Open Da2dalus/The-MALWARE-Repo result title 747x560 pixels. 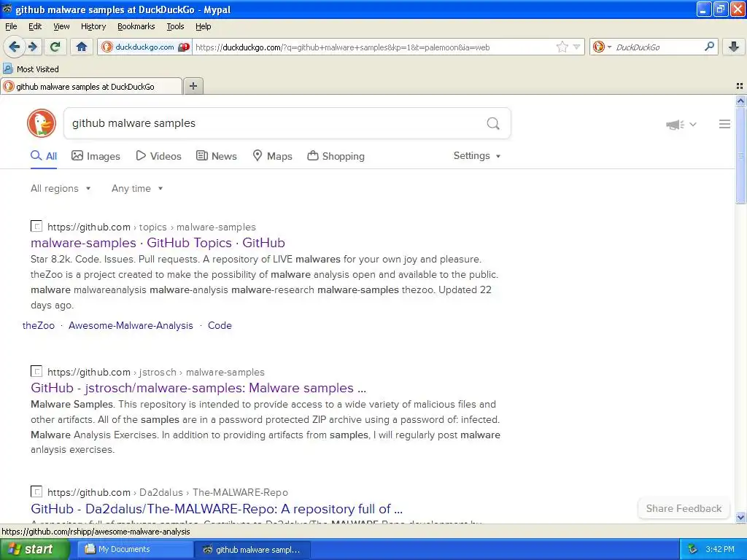point(217,509)
